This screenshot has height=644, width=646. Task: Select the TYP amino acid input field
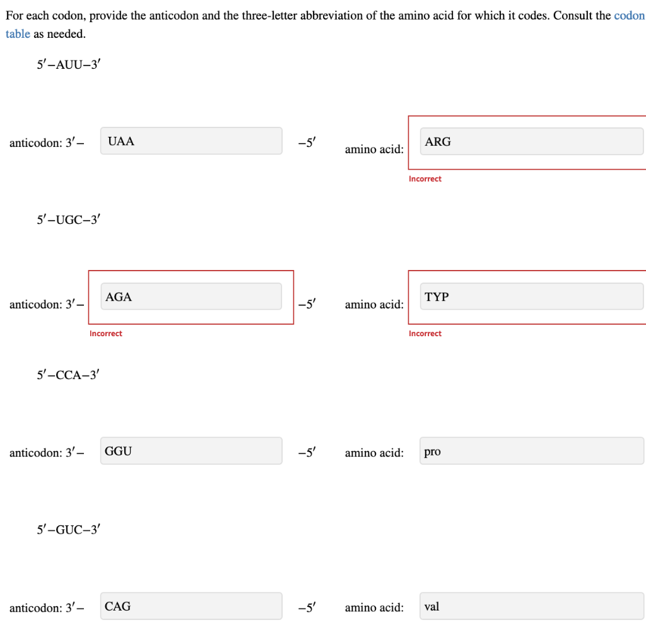click(532, 296)
